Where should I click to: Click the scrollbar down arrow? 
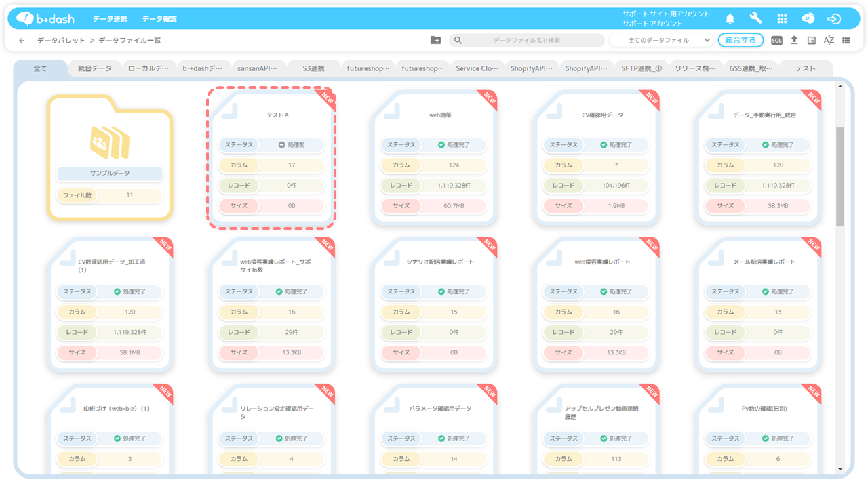(x=840, y=469)
